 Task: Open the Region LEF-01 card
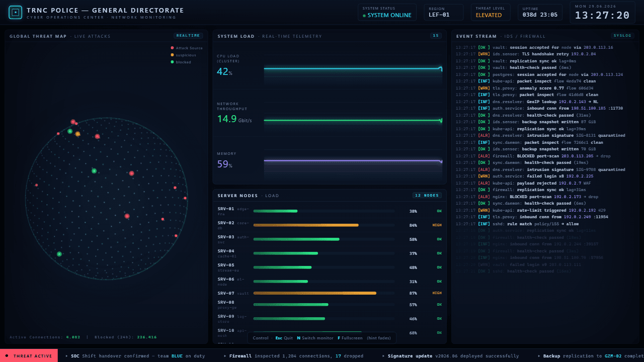pos(443,12)
